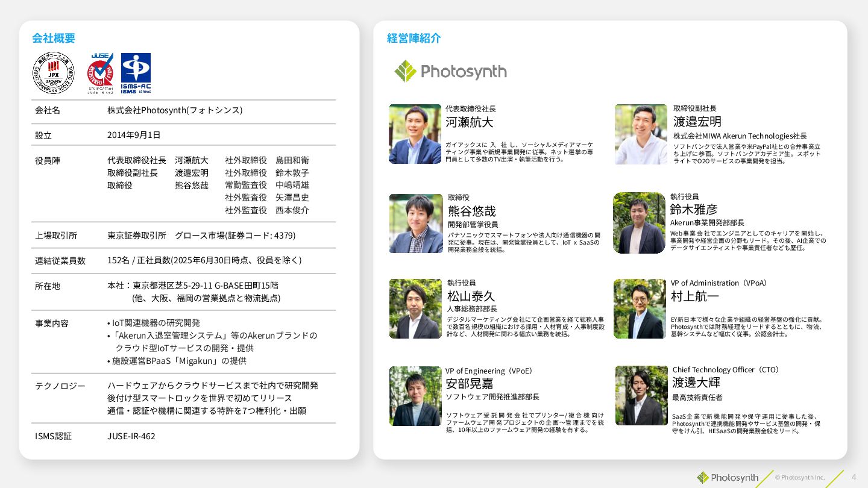Click the large Photosynth logo under 経営陣紹介

450,71
